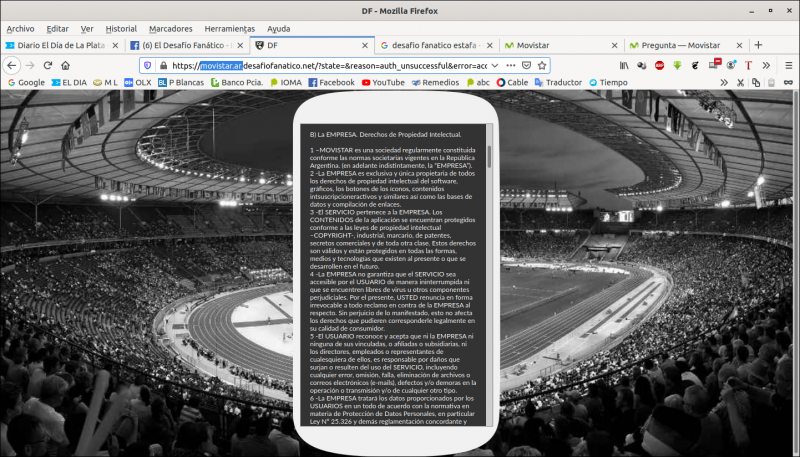
Task: Open the Facebook bookmark
Action: tap(332, 82)
